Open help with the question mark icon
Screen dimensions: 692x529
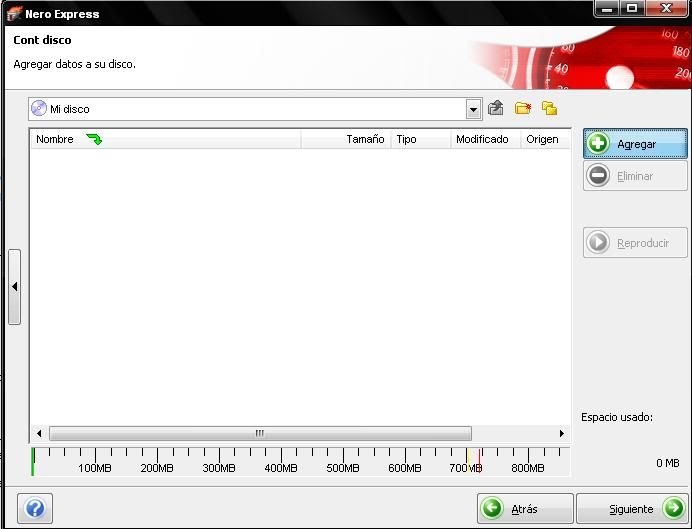(x=35, y=508)
